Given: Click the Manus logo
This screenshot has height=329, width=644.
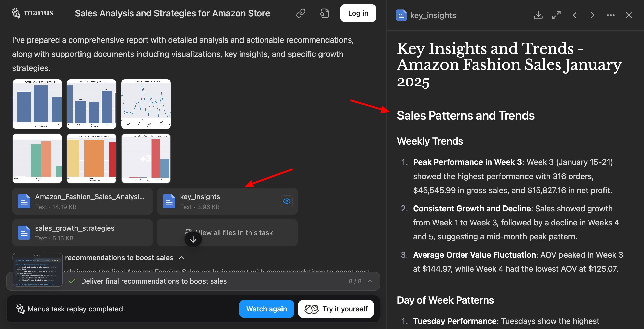Looking at the screenshot, I should (32, 13).
